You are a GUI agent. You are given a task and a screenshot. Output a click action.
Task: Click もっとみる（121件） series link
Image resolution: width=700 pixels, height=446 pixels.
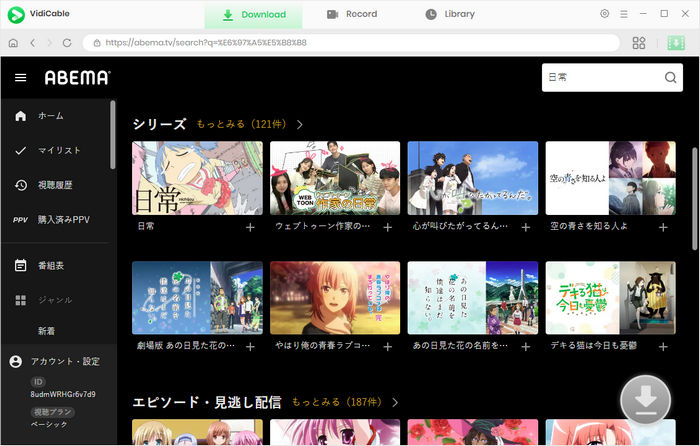(243, 124)
